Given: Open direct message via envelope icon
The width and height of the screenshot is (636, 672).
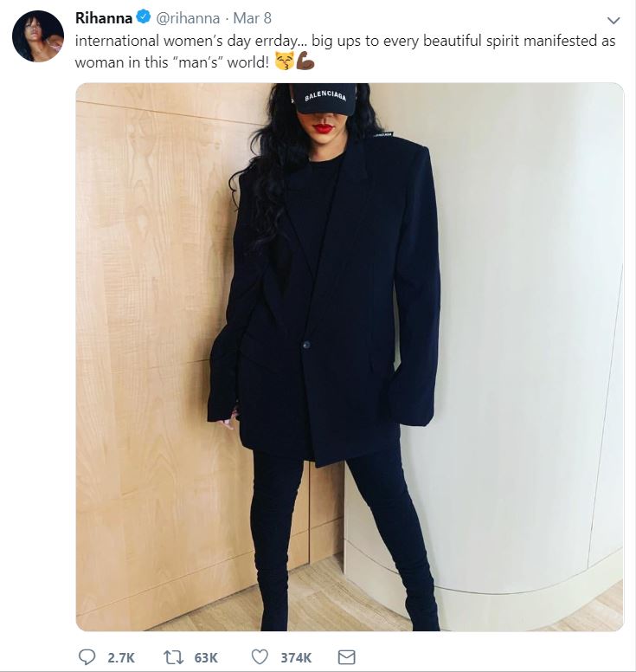Looking at the screenshot, I should pos(346,657).
